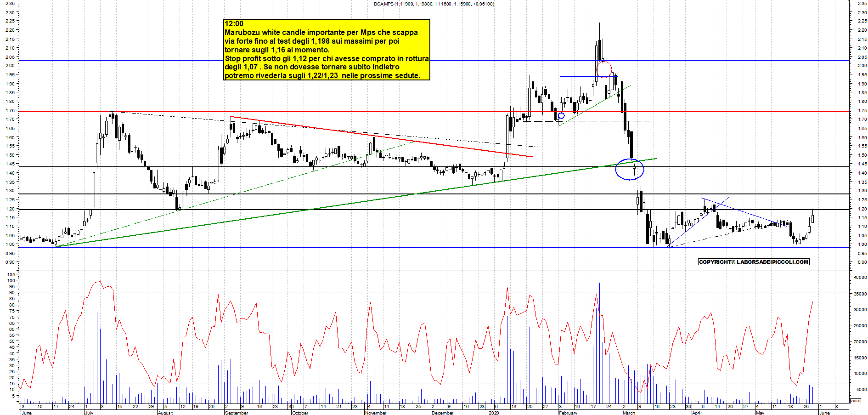This screenshot has width=868, height=415.
Task: Click the "10000" volume scale value
Action: pyautogui.click(x=860, y=374)
